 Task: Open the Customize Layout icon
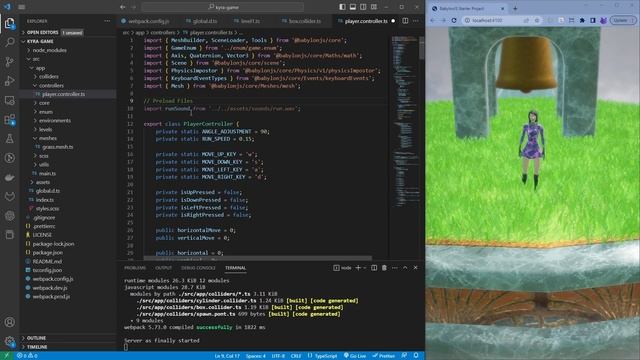[x=374, y=7]
